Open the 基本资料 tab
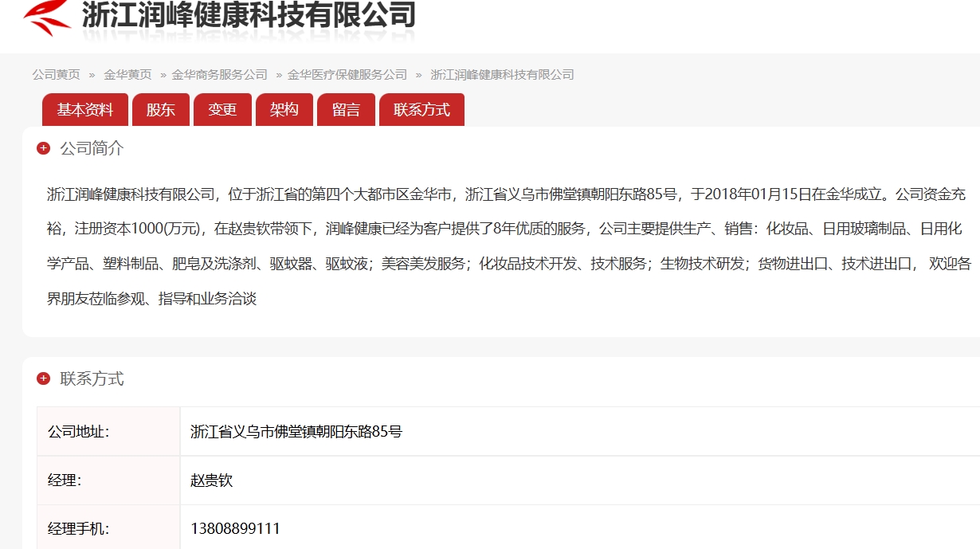980x549 pixels. [85, 110]
